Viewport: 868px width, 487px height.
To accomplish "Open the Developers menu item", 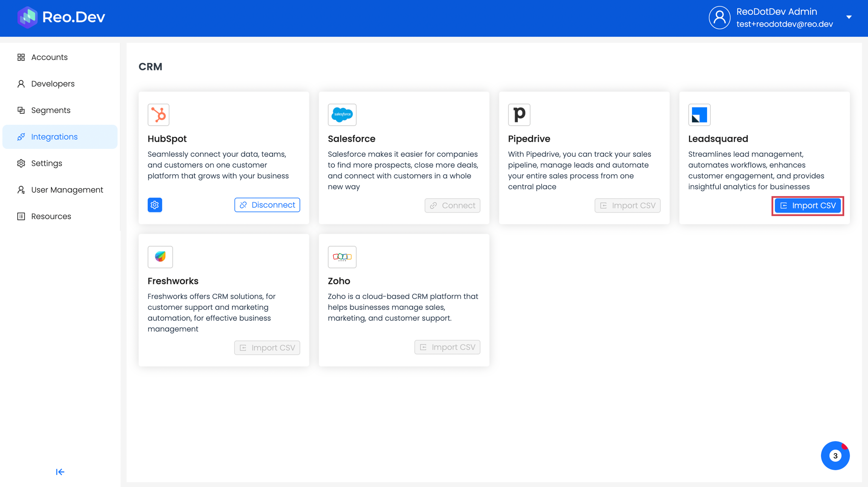I will click(x=53, y=84).
